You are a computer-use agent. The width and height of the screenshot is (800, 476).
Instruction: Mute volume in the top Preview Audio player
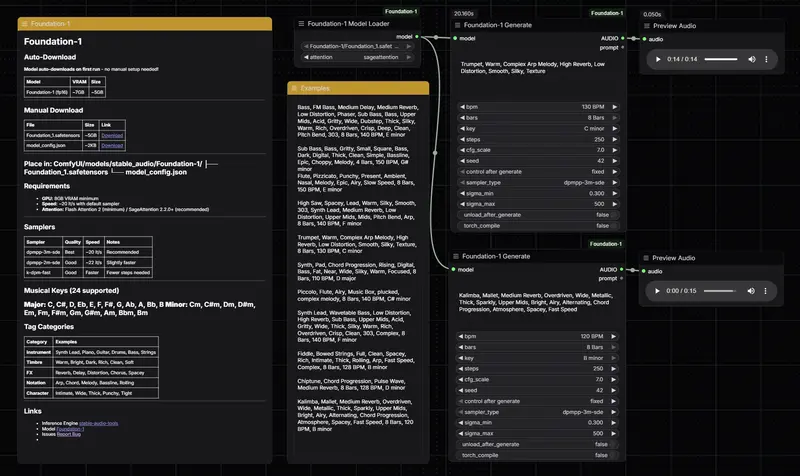tap(752, 60)
